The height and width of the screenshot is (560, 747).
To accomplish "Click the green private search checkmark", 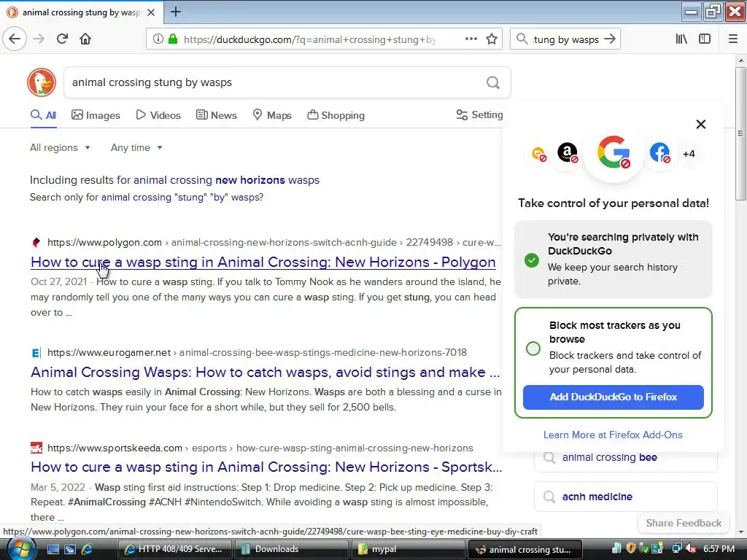I will 532,260.
